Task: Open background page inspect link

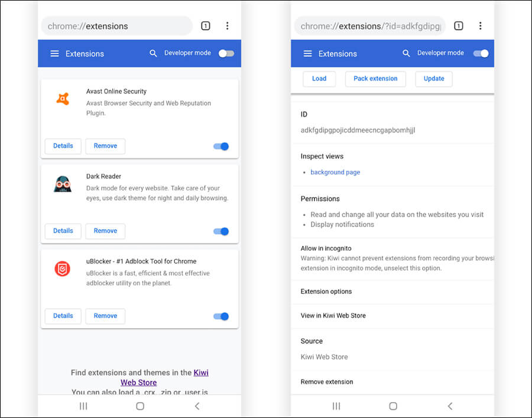Action: coord(335,172)
